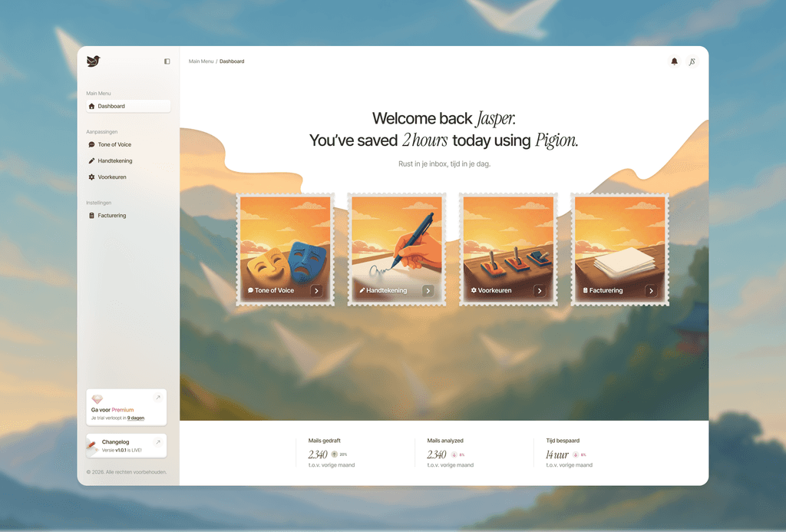Image resolution: width=786 pixels, height=532 pixels.
Task: Click the Mails analyzed value 2.340
Action: (437, 454)
